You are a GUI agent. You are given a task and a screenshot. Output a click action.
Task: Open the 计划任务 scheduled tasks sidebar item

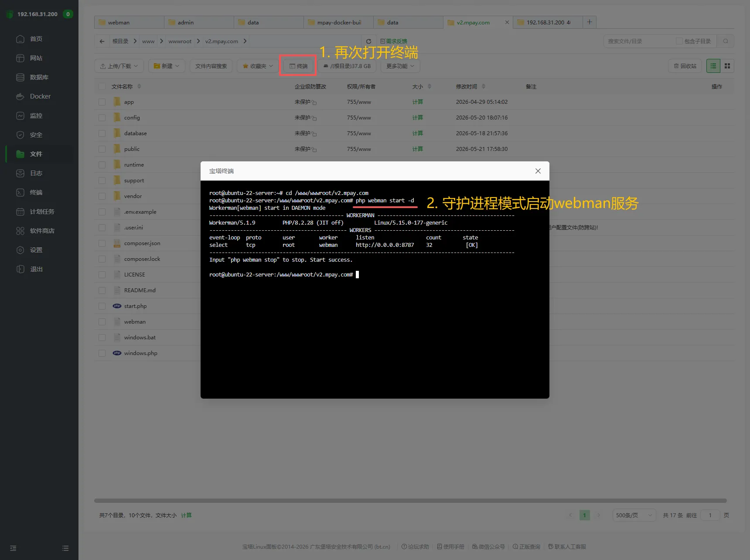(x=42, y=212)
